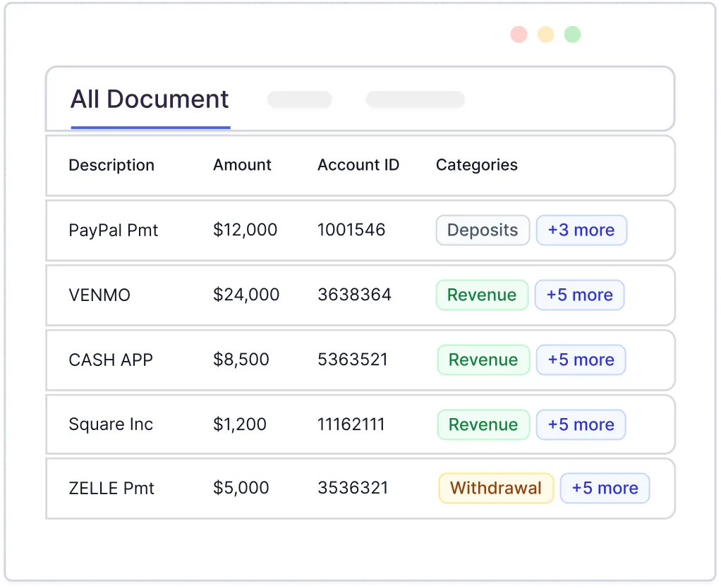Image resolution: width=721 pixels, height=588 pixels.
Task: Click the Withdrawal category tag
Action: click(496, 488)
